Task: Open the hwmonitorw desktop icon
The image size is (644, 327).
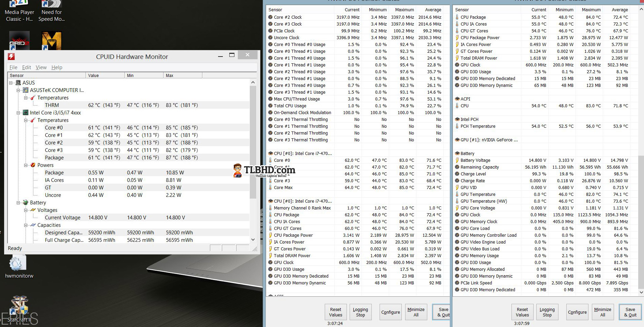Action: tap(19, 267)
